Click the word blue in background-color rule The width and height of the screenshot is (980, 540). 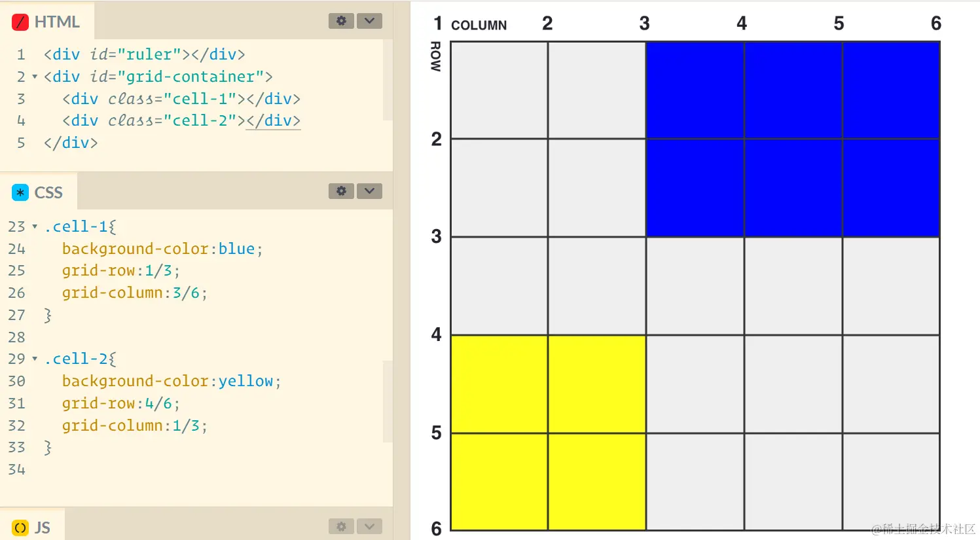click(236, 248)
